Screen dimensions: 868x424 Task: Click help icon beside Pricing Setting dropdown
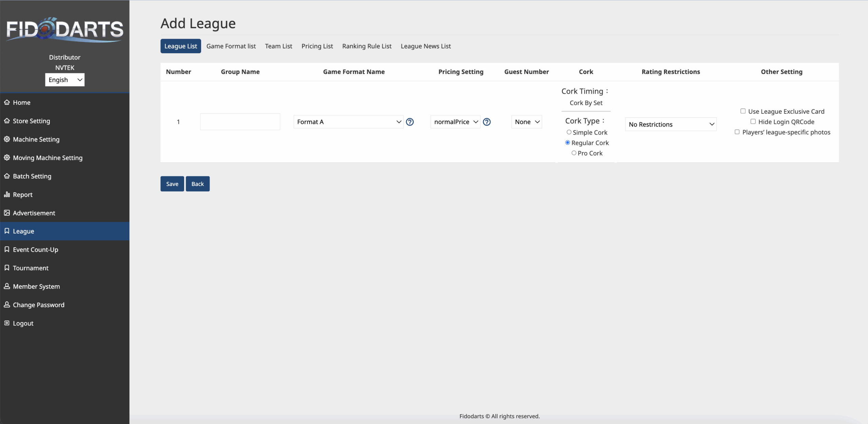(487, 122)
